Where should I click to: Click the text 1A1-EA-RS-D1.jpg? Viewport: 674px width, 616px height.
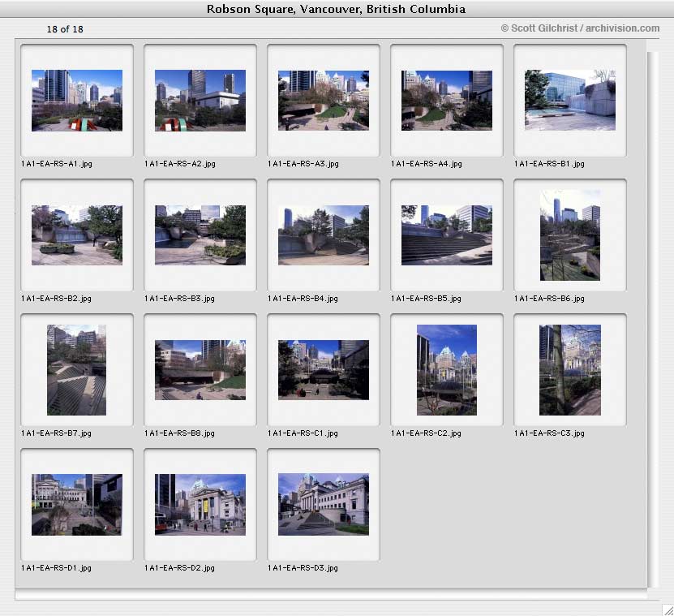[x=56, y=568]
